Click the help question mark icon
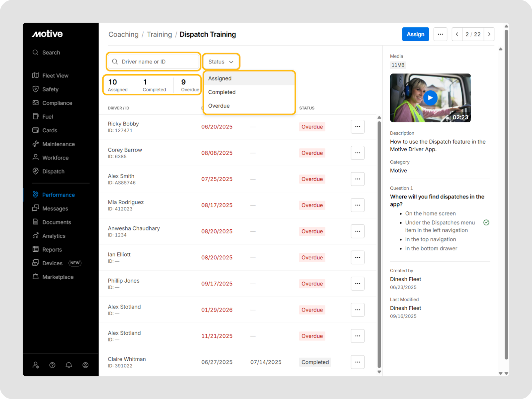 coord(52,365)
